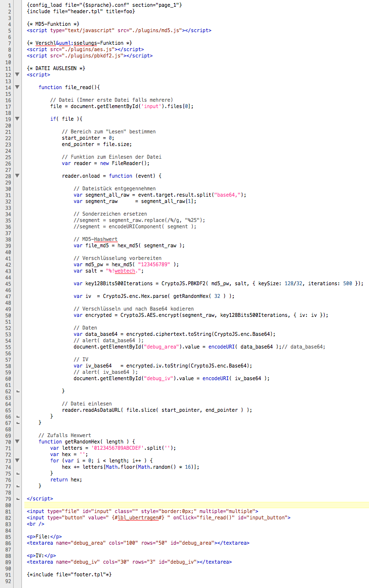Click '<p>IV:</p>' on line 88

tap(42, 555)
